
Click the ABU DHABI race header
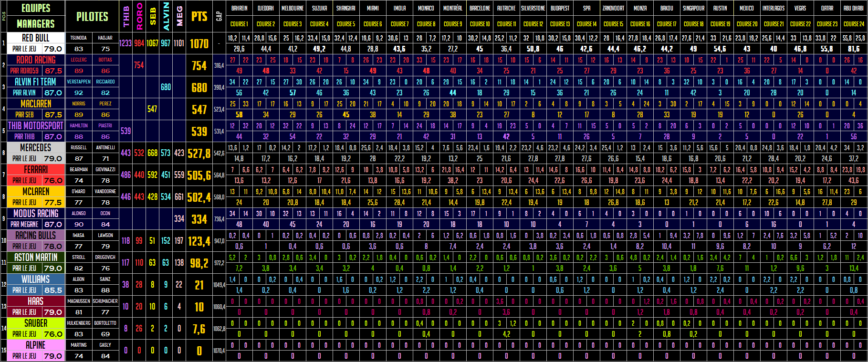tap(853, 8)
